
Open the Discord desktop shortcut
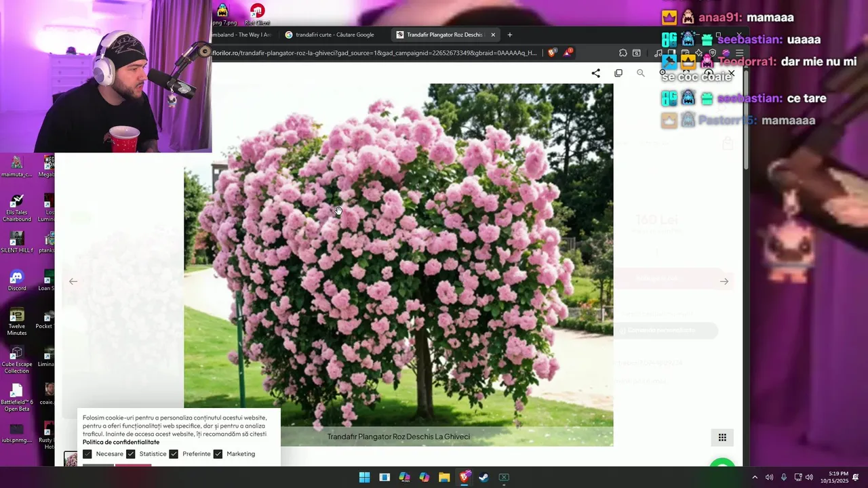pos(17,279)
